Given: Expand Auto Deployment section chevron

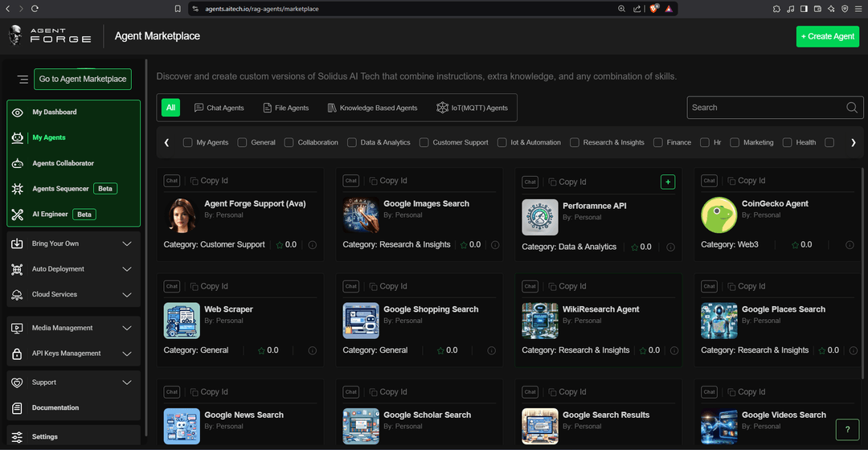Looking at the screenshot, I should (127, 269).
